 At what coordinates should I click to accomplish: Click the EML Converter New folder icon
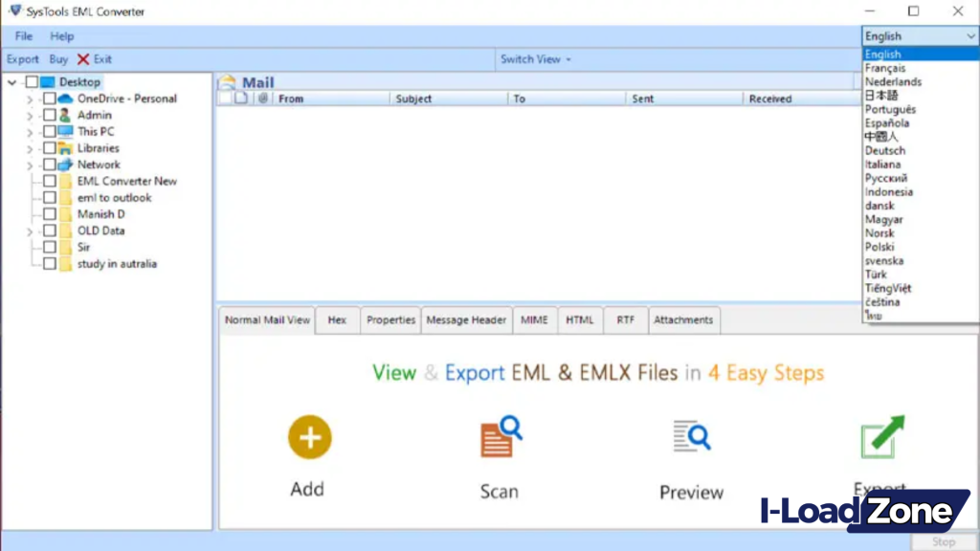[66, 181]
